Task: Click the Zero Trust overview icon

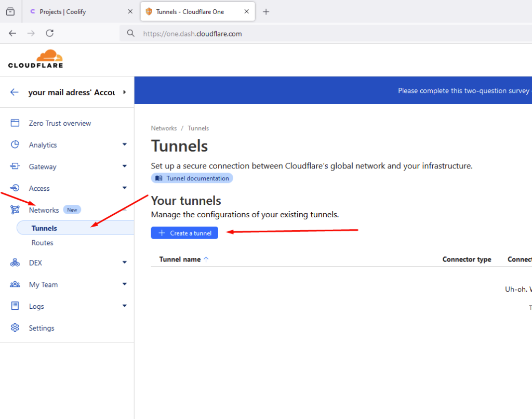Action: 15,123
